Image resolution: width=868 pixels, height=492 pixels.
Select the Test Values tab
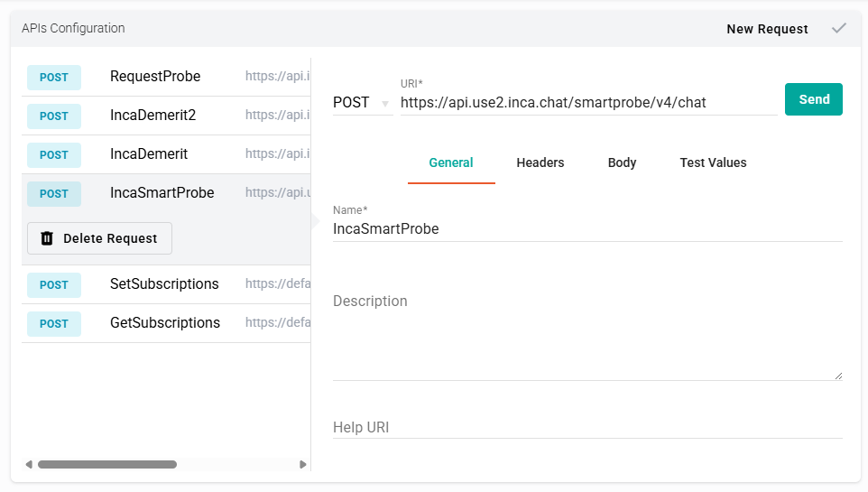[713, 162]
